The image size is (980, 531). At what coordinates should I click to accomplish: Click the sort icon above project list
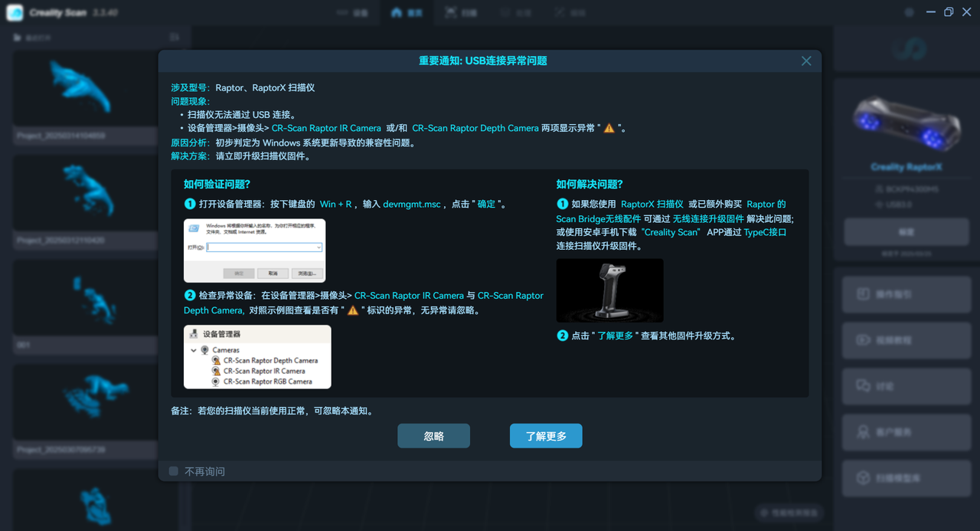tap(174, 37)
